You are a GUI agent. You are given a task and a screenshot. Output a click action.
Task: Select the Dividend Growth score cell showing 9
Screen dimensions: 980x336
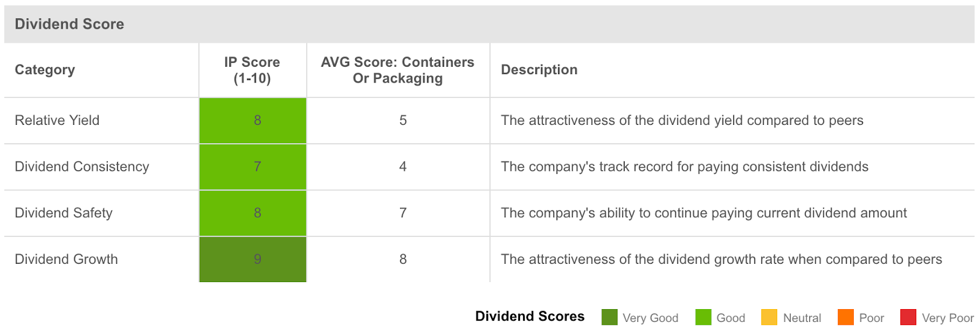pyautogui.click(x=253, y=259)
